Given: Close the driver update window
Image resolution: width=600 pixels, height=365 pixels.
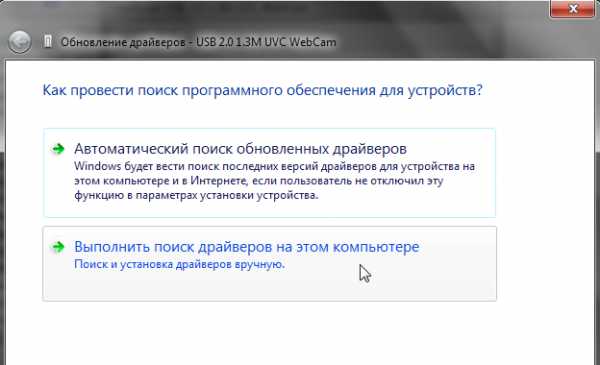Looking at the screenshot, I should tap(572, 8).
